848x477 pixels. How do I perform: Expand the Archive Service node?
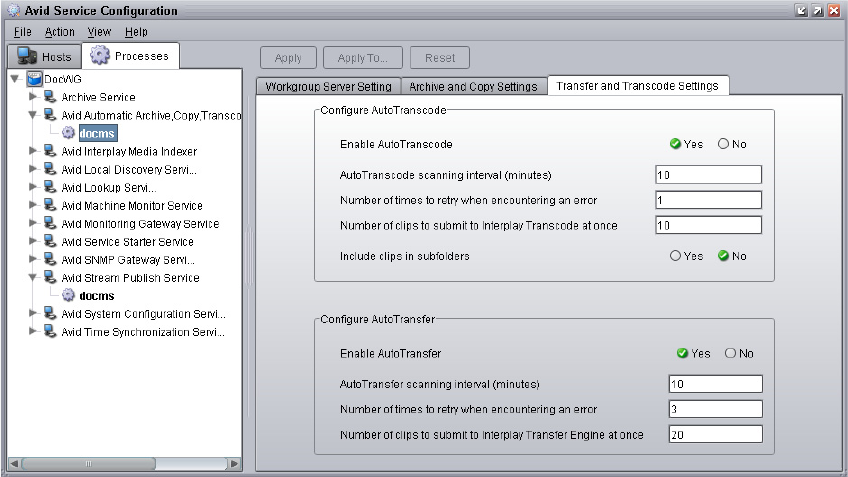coord(33,96)
